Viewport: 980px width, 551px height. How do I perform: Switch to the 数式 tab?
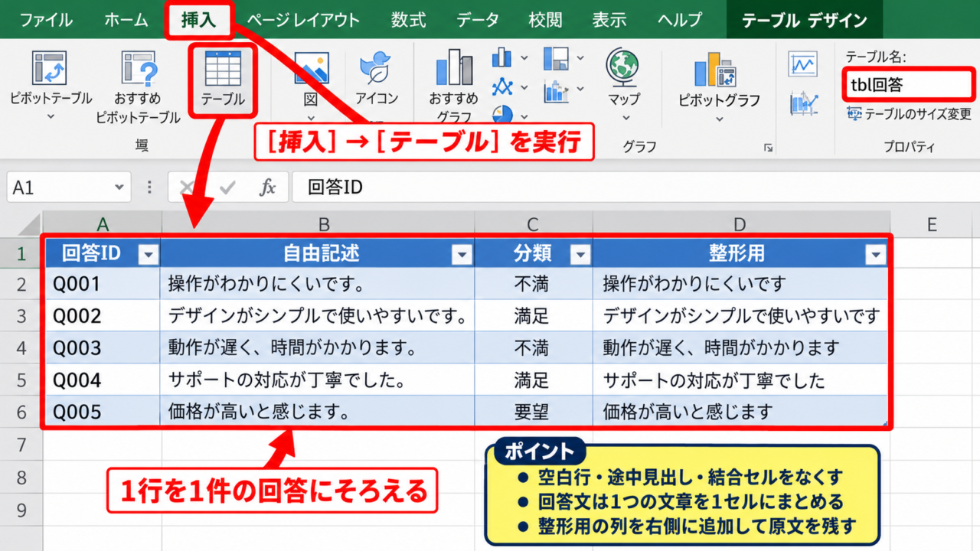click(x=408, y=20)
